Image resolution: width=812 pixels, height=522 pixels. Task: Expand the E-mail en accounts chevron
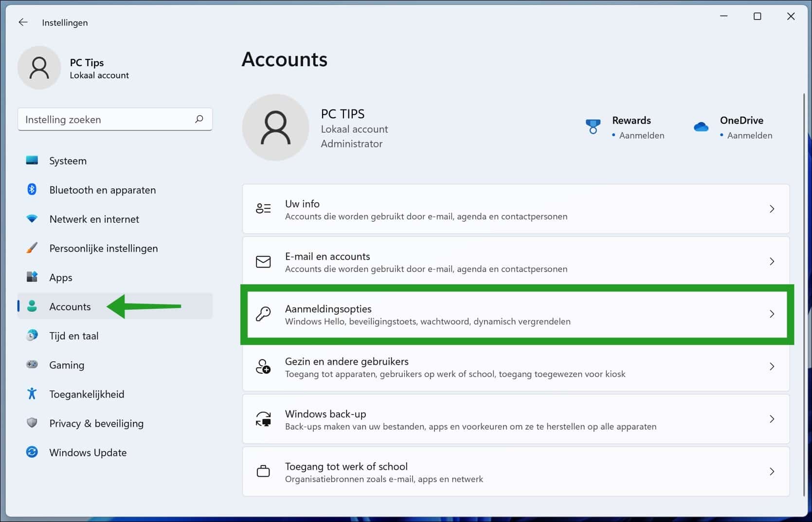pyautogui.click(x=772, y=261)
